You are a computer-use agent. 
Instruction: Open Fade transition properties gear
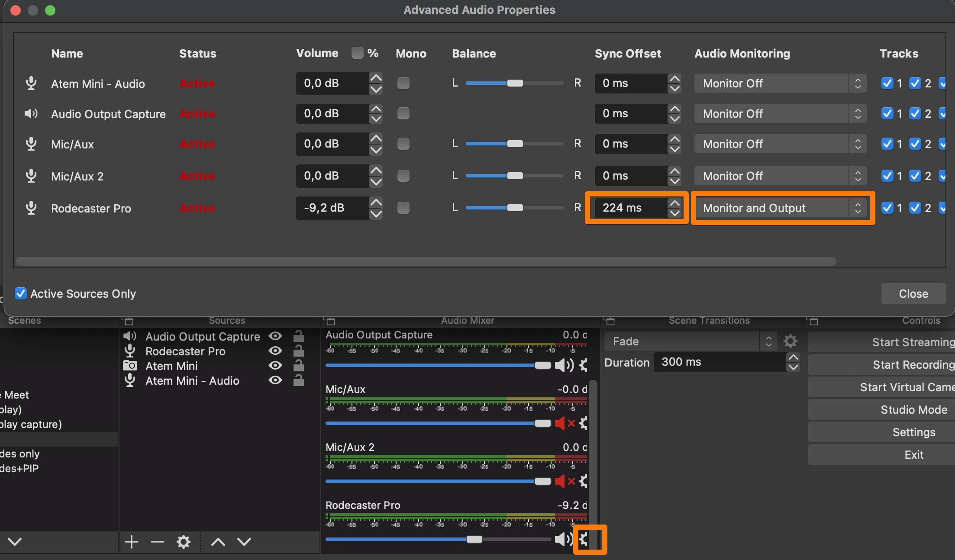click(790, 341)
